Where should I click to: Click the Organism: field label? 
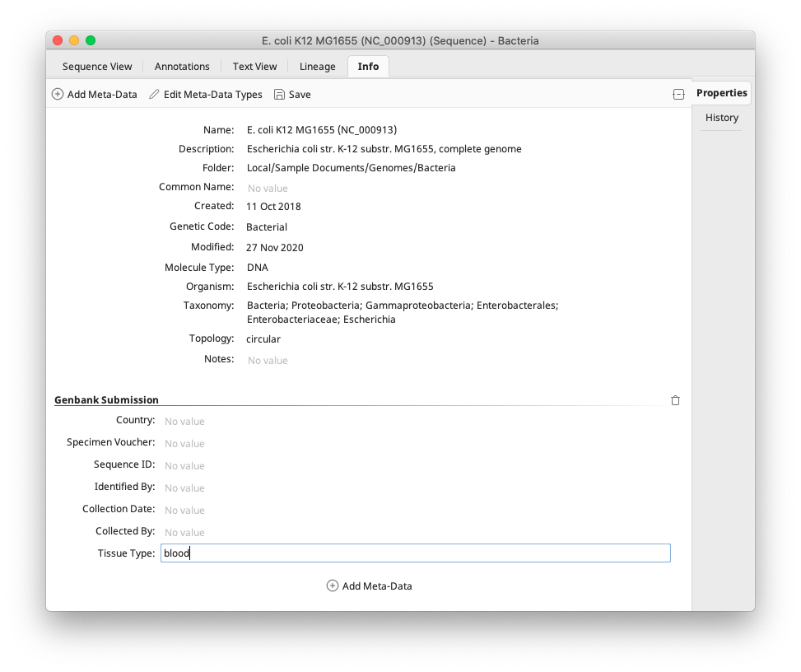click(210, 286)
